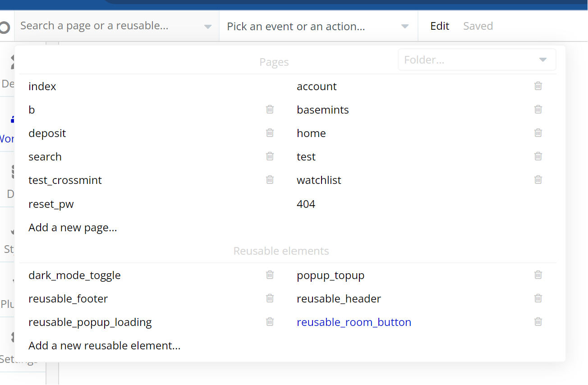Click trash icon next to deposit page
This screenshot has width=588, height=385.
270,133
